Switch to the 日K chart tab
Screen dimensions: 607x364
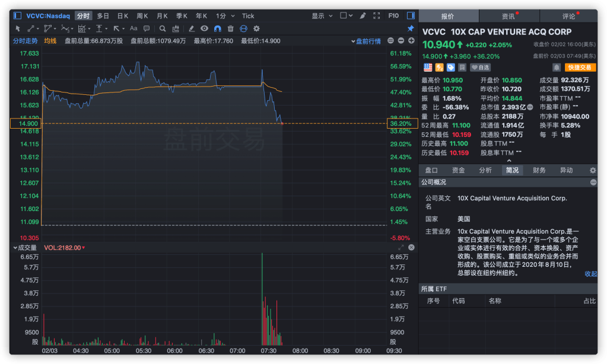click(x=123, y=16)
